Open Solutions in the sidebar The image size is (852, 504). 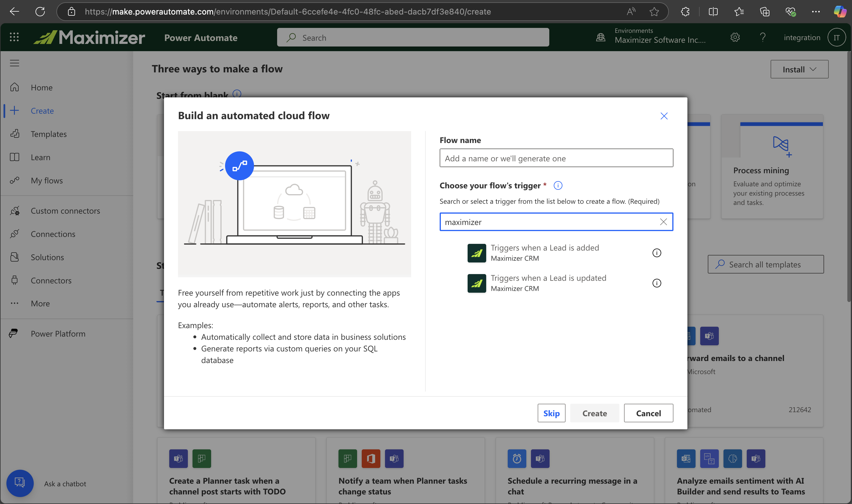[47, 257]
